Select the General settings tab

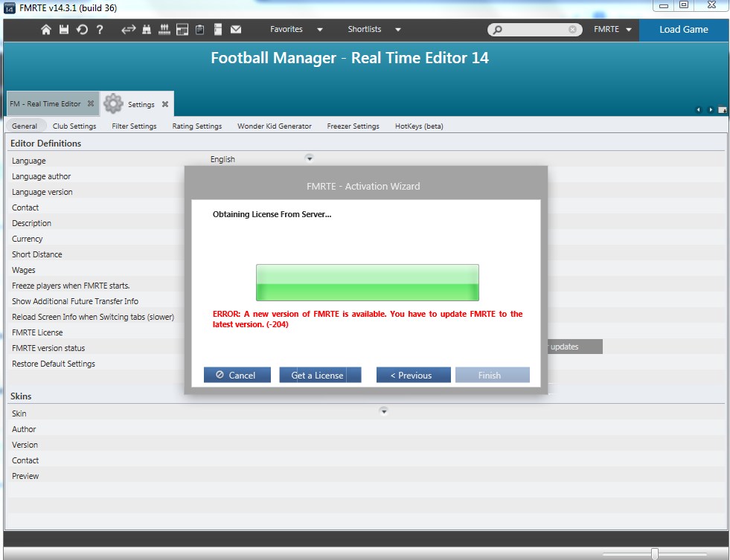(25, 126)
